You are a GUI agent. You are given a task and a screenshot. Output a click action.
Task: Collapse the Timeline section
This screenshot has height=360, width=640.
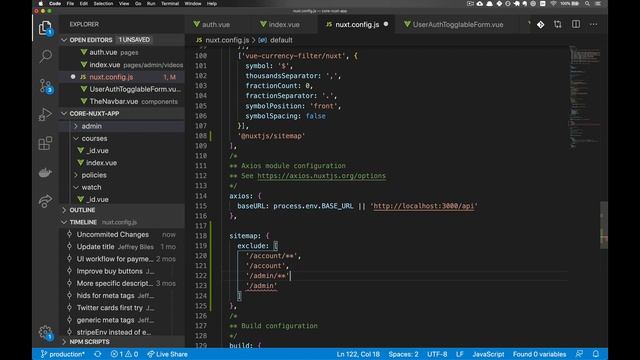pyautogui.click(x=122, y=222)
